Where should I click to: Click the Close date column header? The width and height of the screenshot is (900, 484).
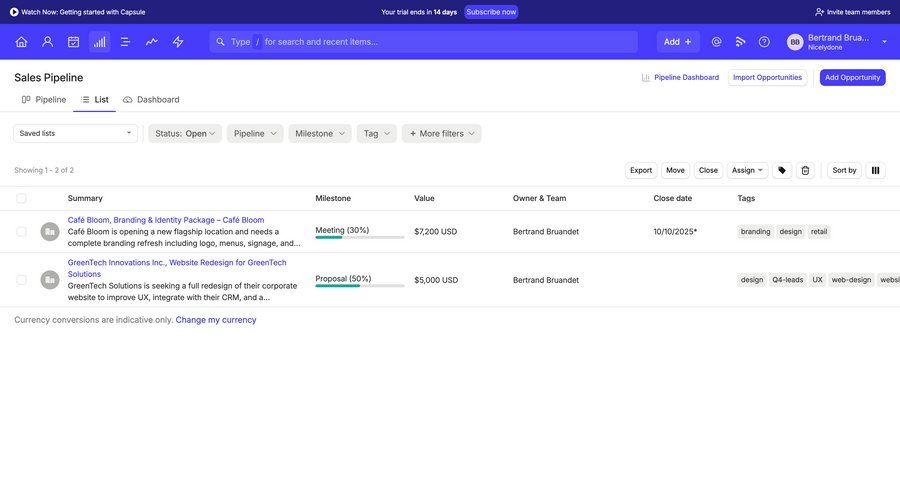tap(673, 198)
